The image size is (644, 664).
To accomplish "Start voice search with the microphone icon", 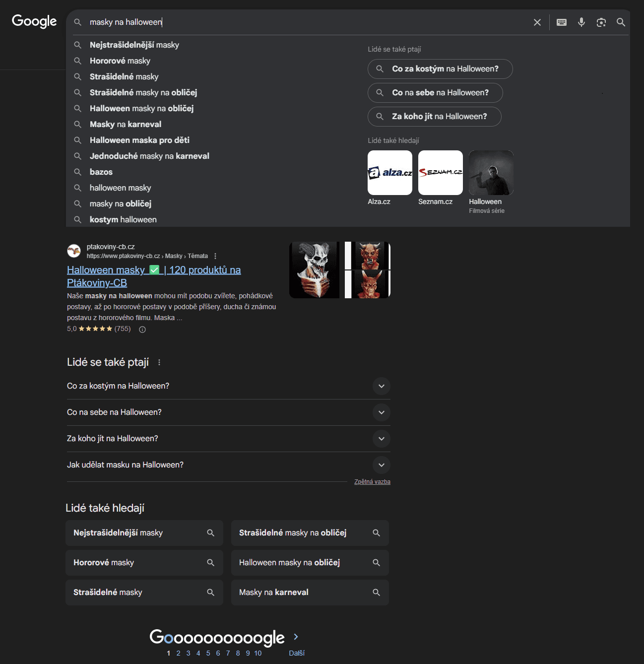I will (x=581, y=22).
